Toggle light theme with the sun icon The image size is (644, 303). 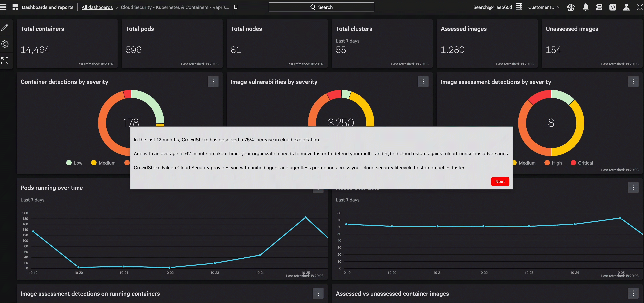pos(639,7)
